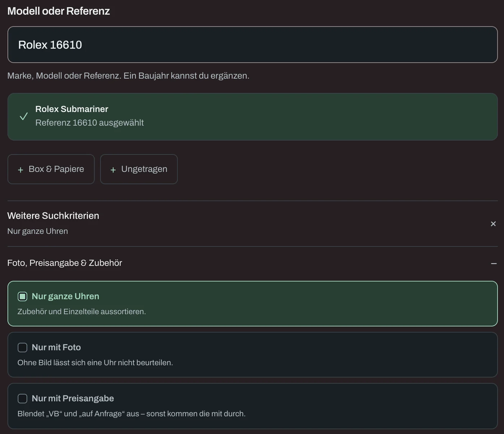Click the checkmark icon beside Rolex Submariner

click(x=24, y=116)
